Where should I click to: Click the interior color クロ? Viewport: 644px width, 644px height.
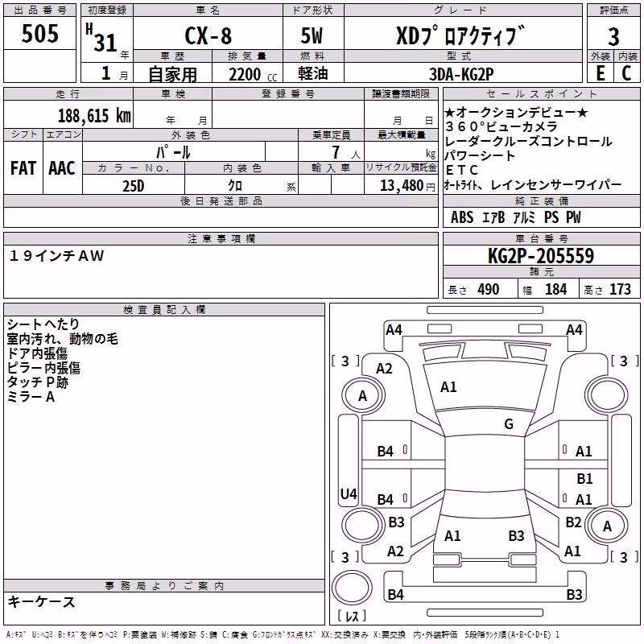tap(235, 186)
